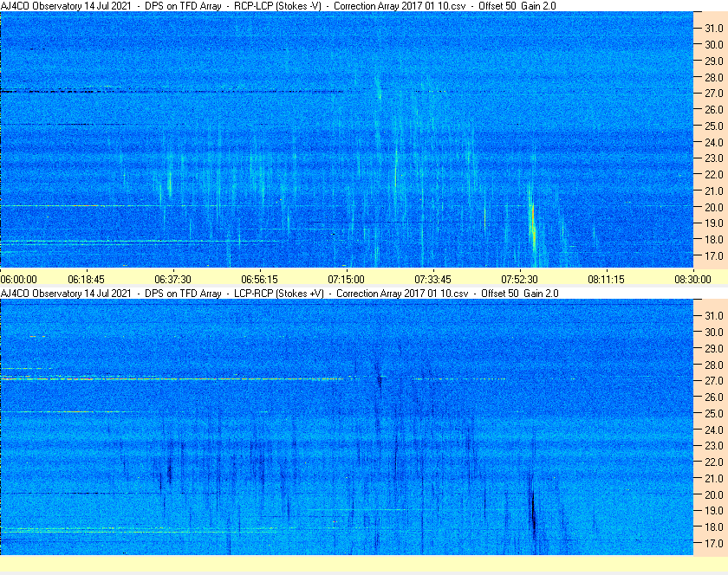Image resolution: width=728 pixels, height=575 pixels.
Task: Click the LCP-RCP (Stokes +V) title text
Action: pos(278,294)
